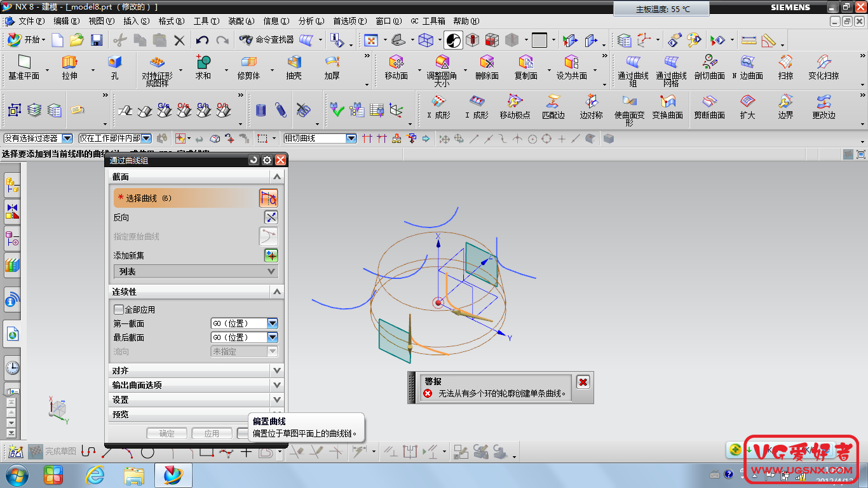Viewport: 868px width, 488px height.
Task: Expand the 对齐 alignment section
Action: pos(196,370)
